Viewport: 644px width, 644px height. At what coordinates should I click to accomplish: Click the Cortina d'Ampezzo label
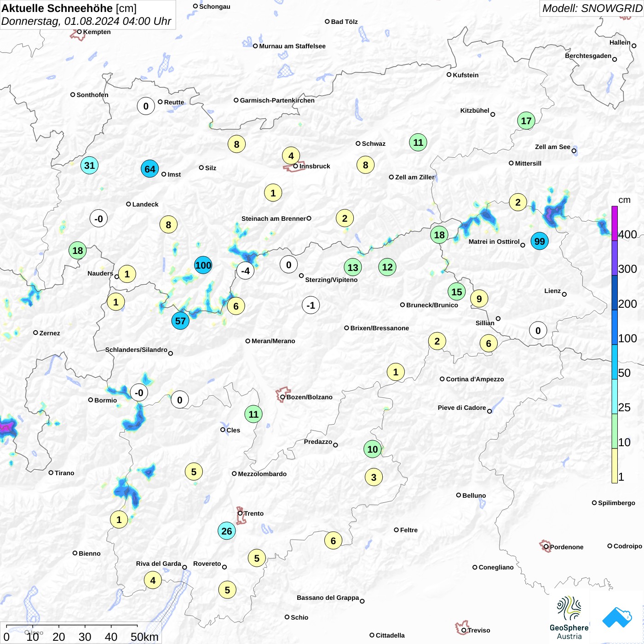point(475,379)
